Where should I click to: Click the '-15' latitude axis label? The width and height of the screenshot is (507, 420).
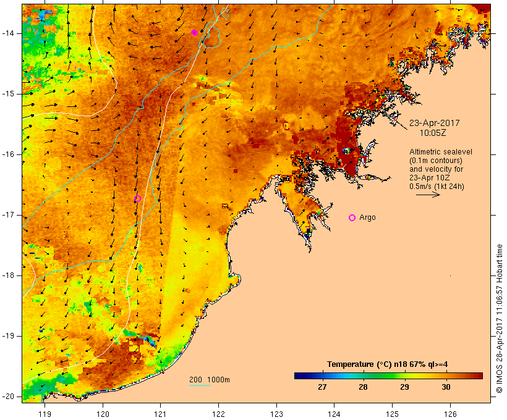pyautogui.click(x=8, y=94)
